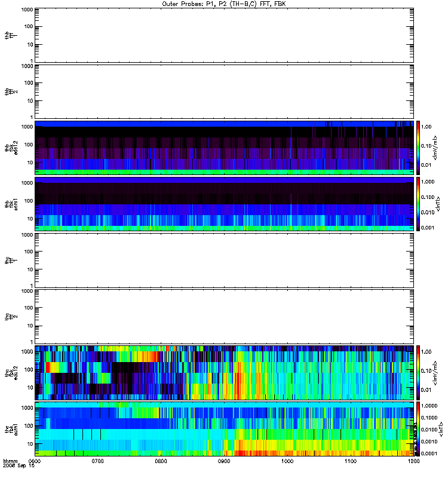The image size is (448, 478).
Task: Click the "thc fbk edc12" panel label
Action: pyautogui.click(x=11, y=372)
